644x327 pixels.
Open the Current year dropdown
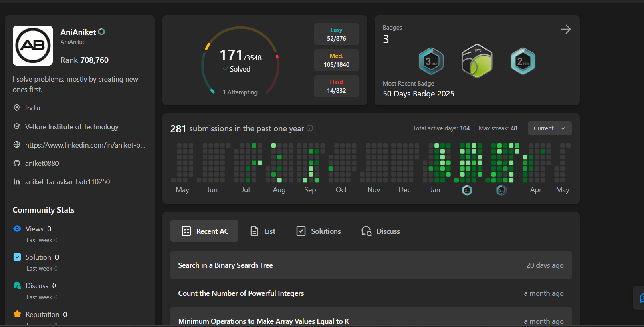(549, 128)
